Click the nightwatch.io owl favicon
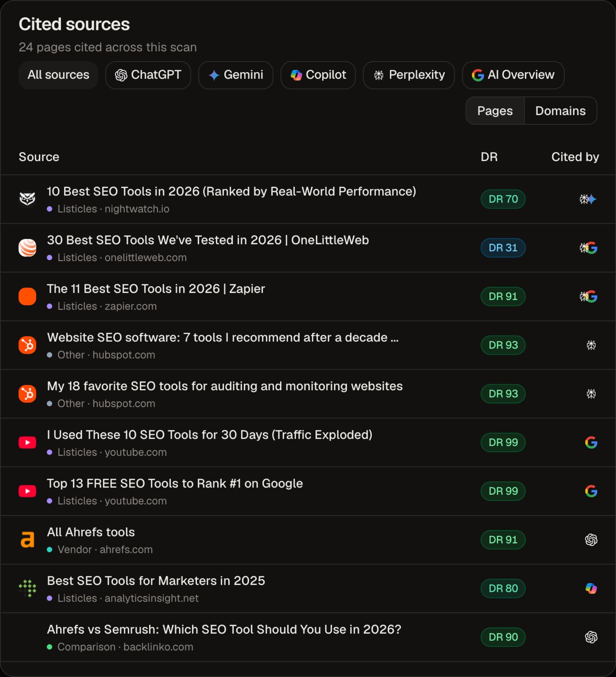Viewport: 616px width, 677px height. pos(27,199)
